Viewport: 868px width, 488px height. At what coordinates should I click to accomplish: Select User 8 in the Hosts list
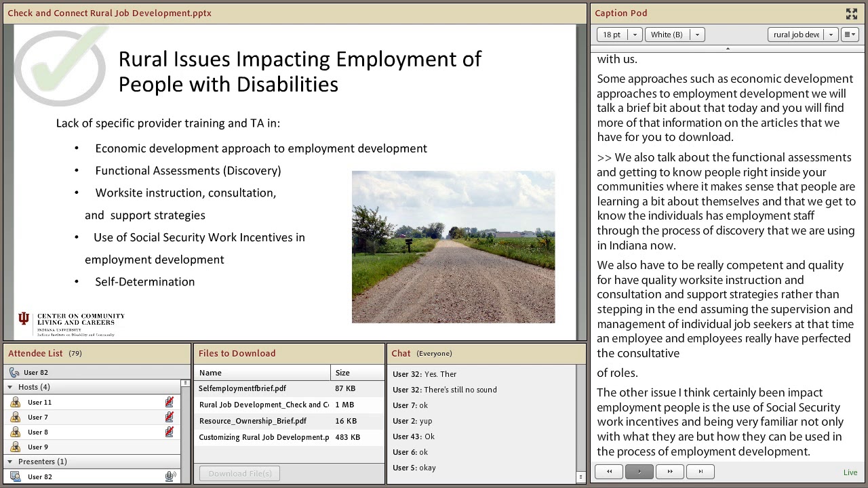[x=93, y=432]
